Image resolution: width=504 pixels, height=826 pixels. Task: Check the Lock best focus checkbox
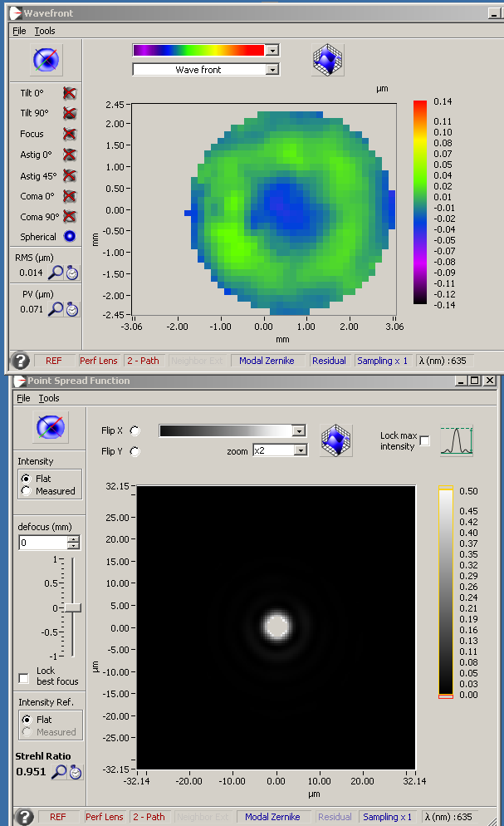pyautogui.click(x=23, y=678)
